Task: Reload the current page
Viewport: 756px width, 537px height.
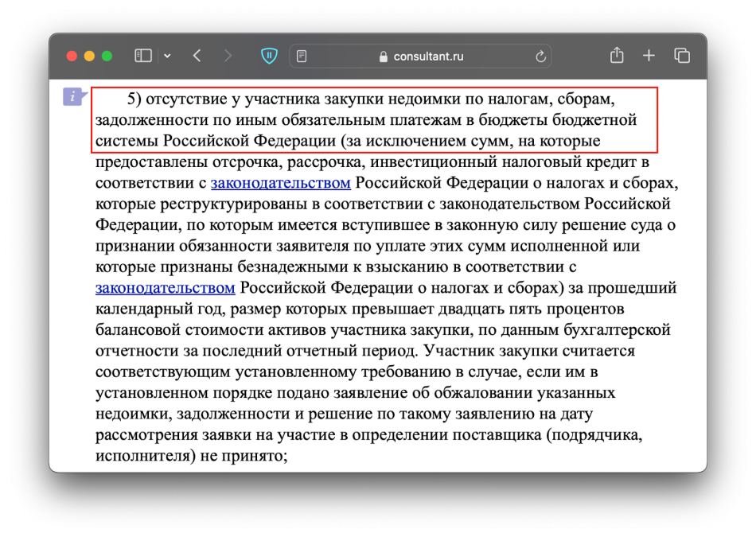Action: [540, 56]
